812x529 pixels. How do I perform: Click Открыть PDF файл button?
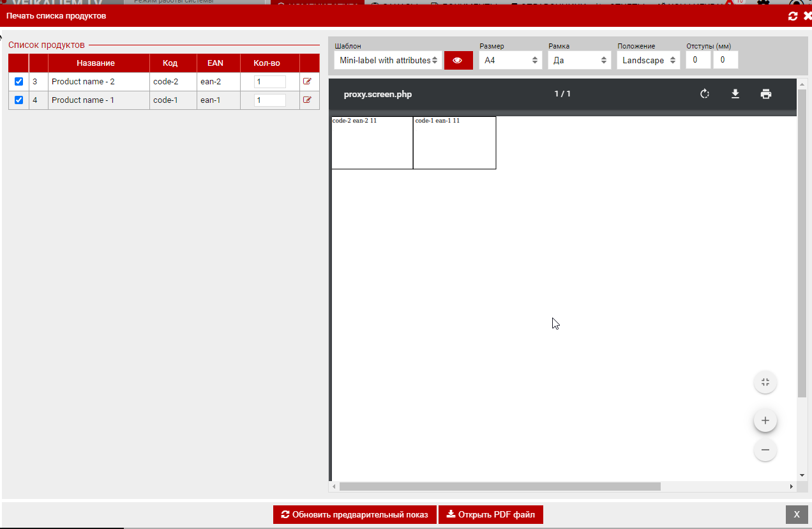click(x=490, y=514)
